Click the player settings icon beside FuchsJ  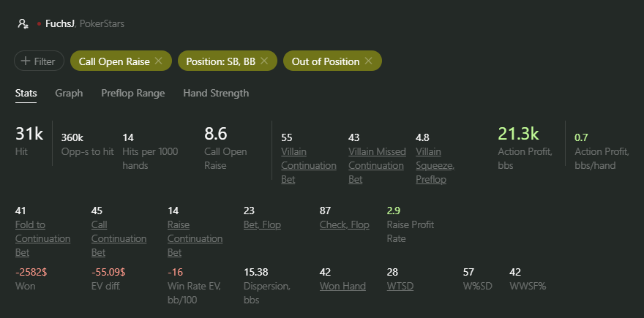pyautogui.click(x=23, y=24)
